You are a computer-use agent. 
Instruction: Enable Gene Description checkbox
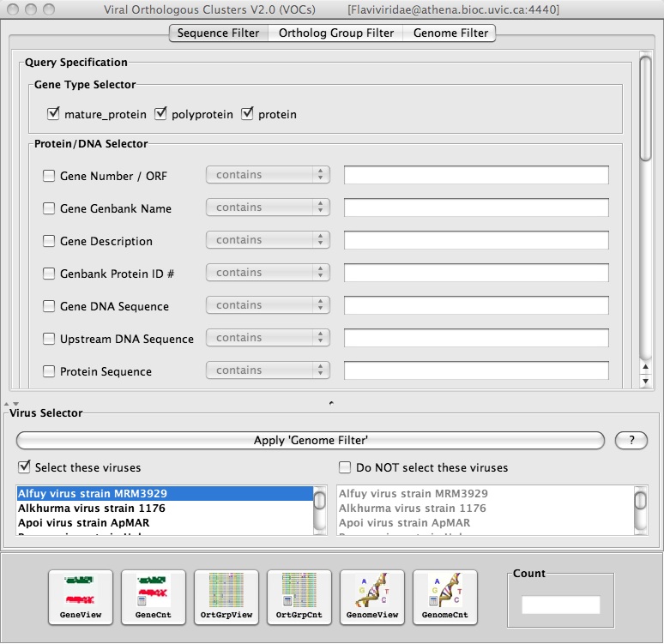[x=49, y=241]
